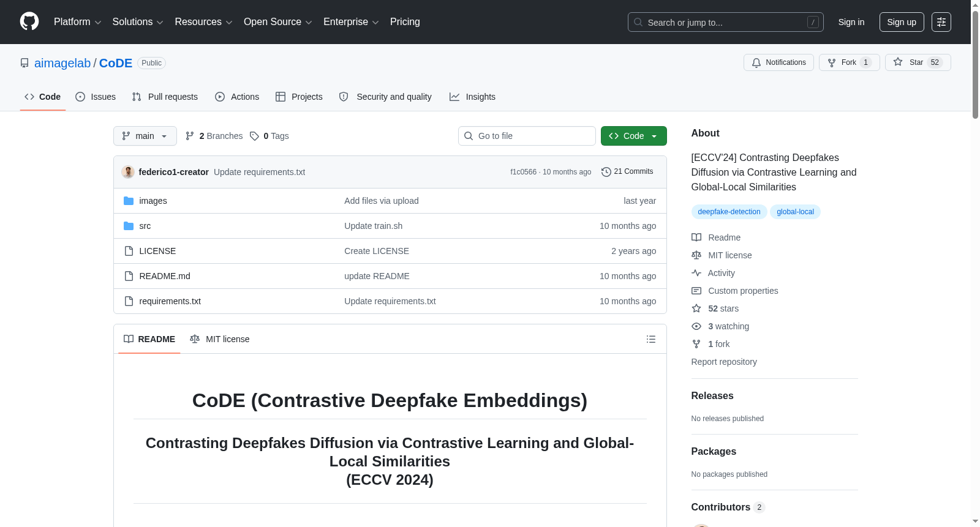Screen dimensions: 980x527
Task: Click the images folder icon
Action: pos(129,201)
